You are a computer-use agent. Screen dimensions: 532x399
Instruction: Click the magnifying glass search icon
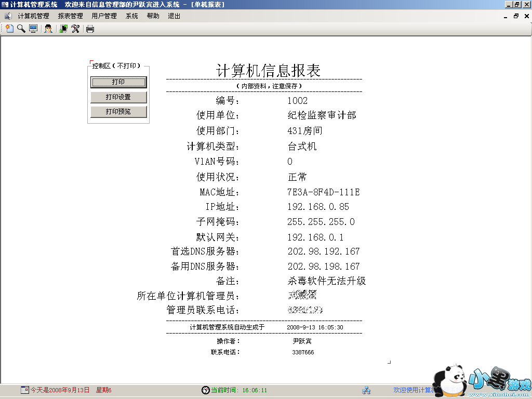pyautogui.click(x=21, y=29)
